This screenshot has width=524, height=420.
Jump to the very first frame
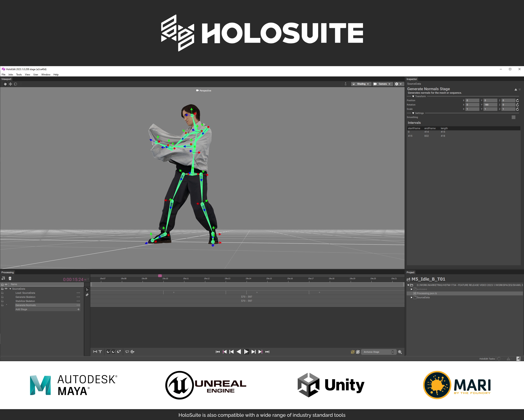coord(218,352)
